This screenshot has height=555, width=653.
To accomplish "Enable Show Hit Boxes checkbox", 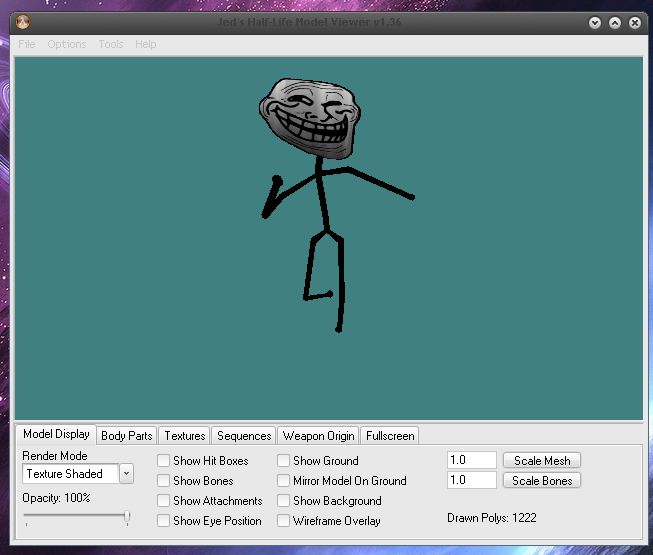I will pos(163,460).
